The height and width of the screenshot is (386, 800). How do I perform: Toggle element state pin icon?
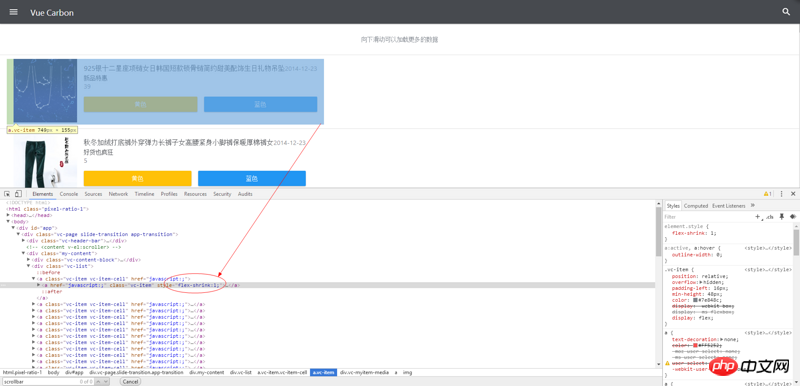point(781,217)
